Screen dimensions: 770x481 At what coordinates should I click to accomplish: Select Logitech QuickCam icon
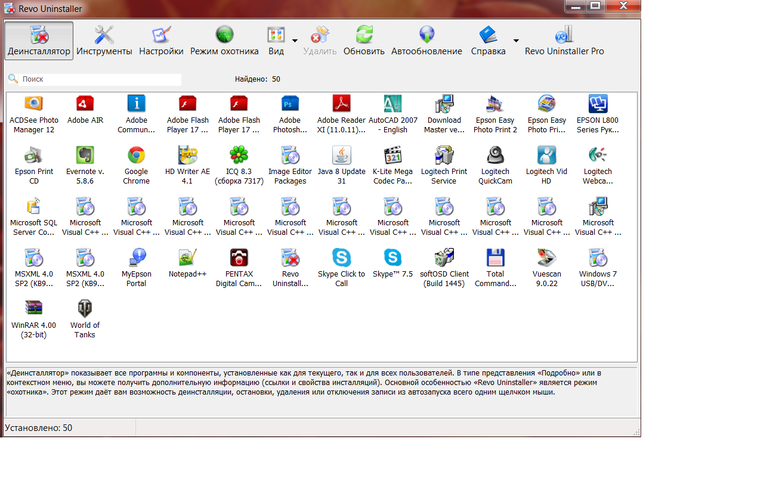(495, 166)
